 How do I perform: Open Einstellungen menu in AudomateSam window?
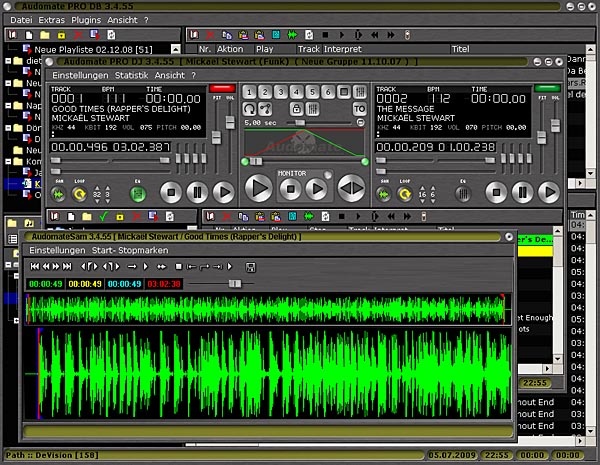[x=57, y=250]
